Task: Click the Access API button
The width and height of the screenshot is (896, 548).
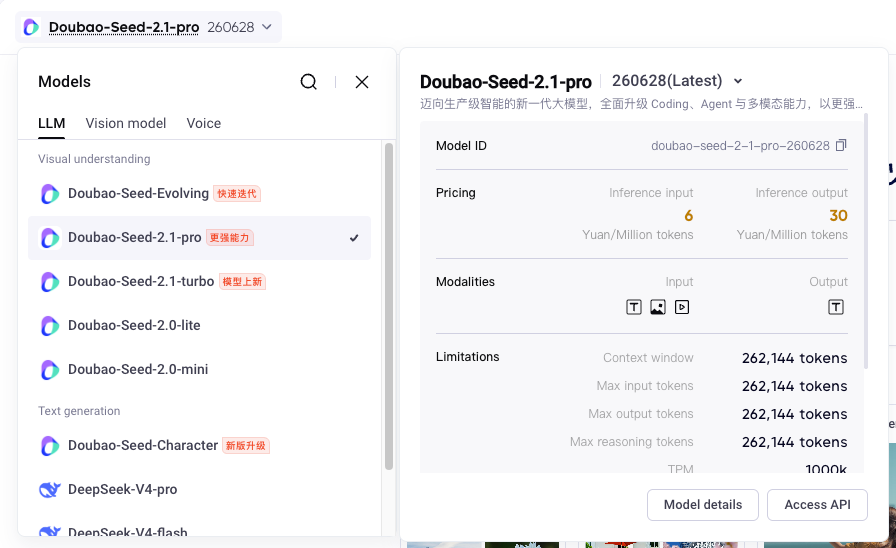Action: coord(817,505)
